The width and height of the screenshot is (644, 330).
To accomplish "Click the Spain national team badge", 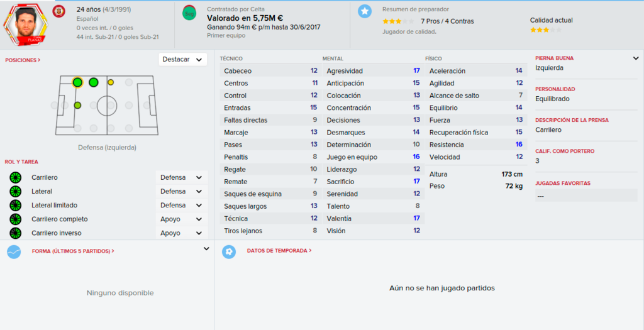I will (x=58, y=11).
